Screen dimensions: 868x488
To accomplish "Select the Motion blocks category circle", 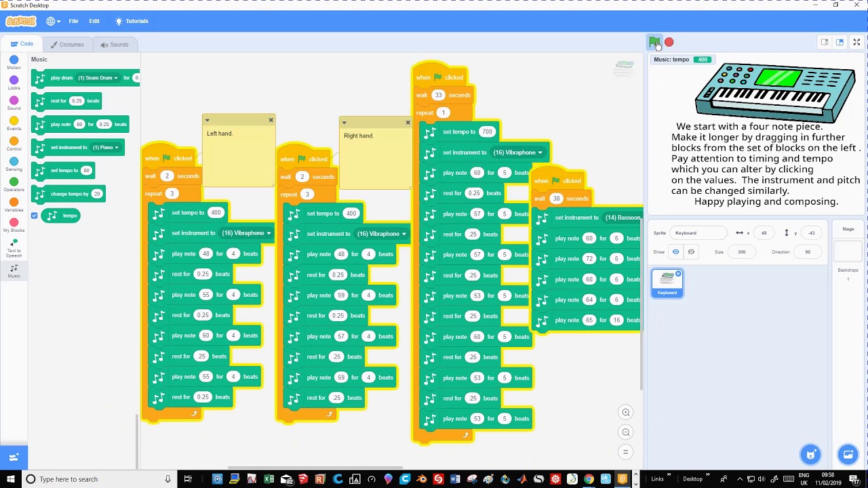I will click(14, 60).
